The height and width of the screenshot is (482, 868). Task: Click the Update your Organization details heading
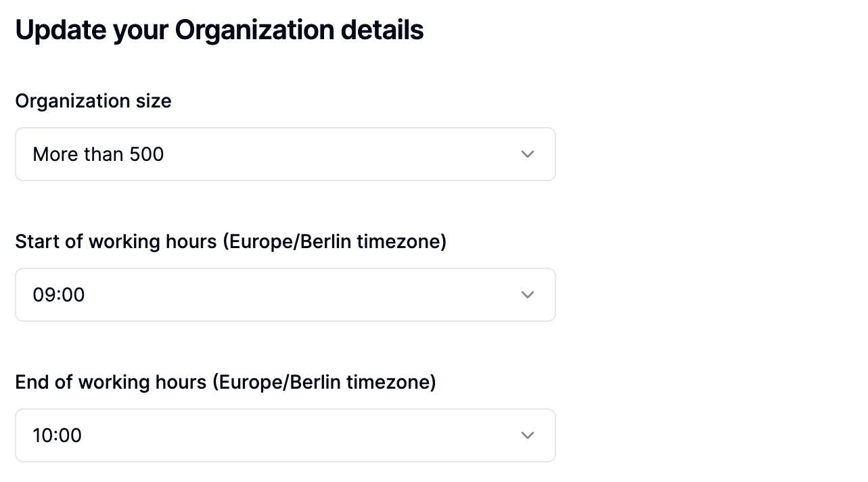coord(219,29)
